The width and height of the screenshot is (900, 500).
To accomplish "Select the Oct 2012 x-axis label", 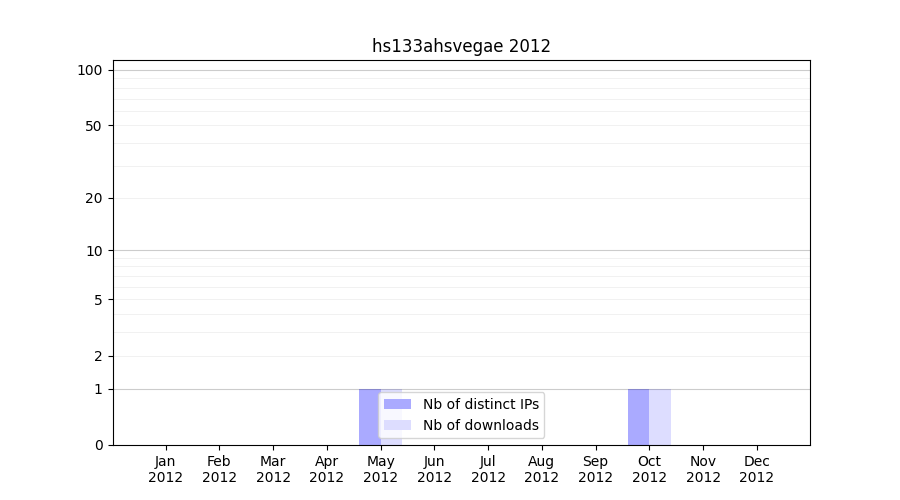I will coord(649,469).
